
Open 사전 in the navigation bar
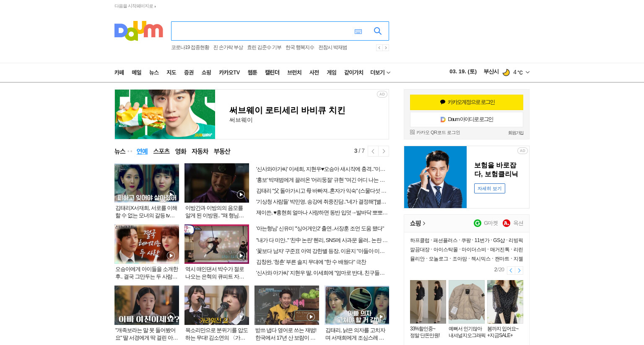coord(314,72)
